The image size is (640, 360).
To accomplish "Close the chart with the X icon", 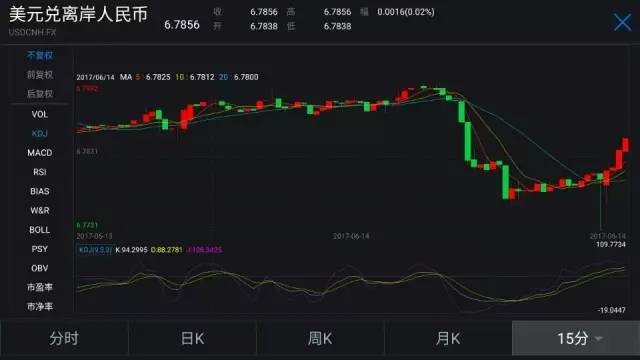I will coord(622,22).
